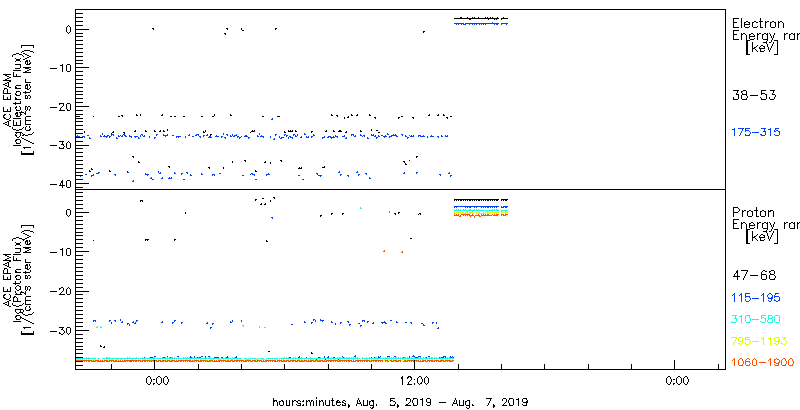Click the 12:00 time axis label
The height and width of the screenshot is (410, 800).
[414, 380]
